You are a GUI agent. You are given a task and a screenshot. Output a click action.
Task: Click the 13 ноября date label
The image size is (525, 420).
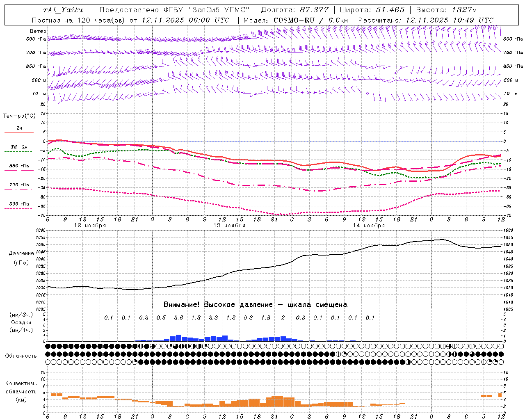[x=229, y=226]
